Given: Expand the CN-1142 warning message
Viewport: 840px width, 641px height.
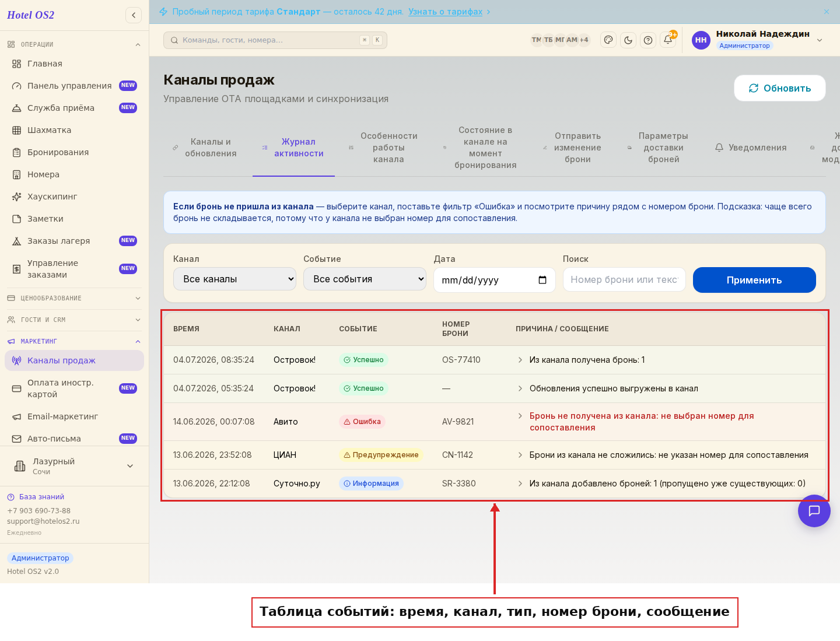Looking at the screenshot, I should (x=520, y=455).
